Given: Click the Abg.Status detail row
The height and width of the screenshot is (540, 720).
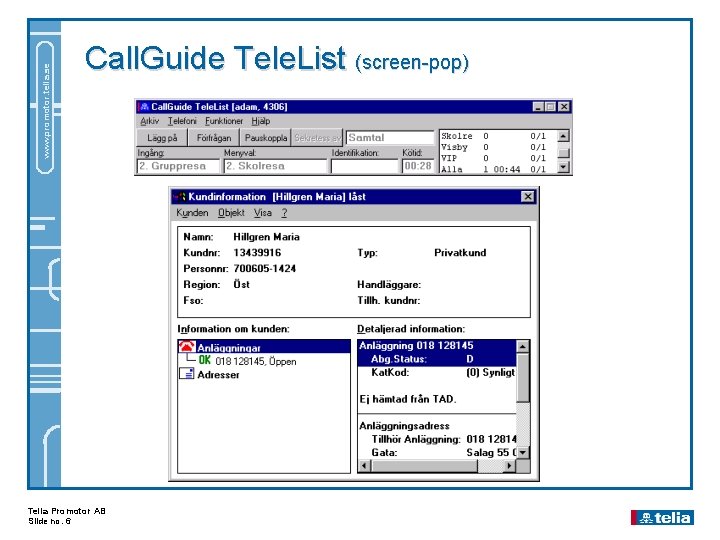Looking at the screenshot, I should click(x=437, y=359).
